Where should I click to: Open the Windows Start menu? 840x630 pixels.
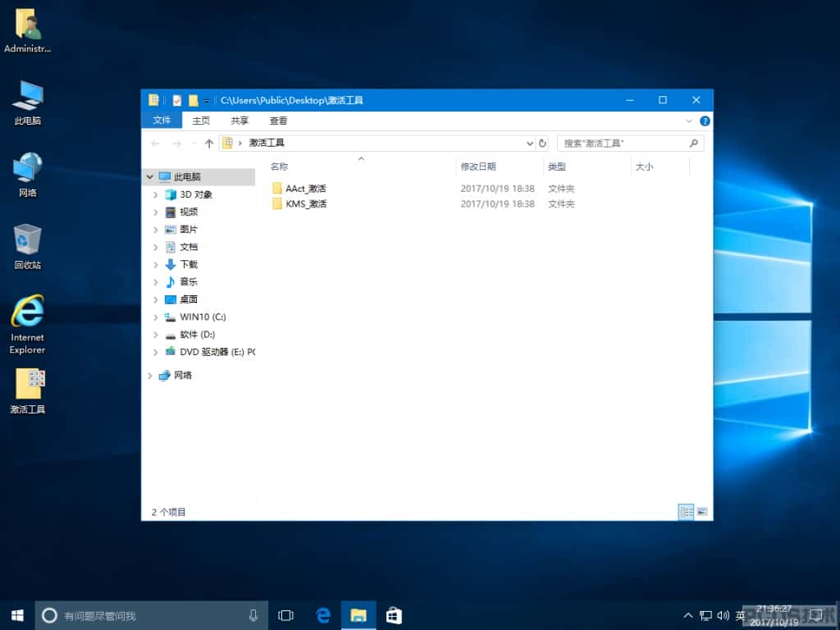(x=17, y=615)
